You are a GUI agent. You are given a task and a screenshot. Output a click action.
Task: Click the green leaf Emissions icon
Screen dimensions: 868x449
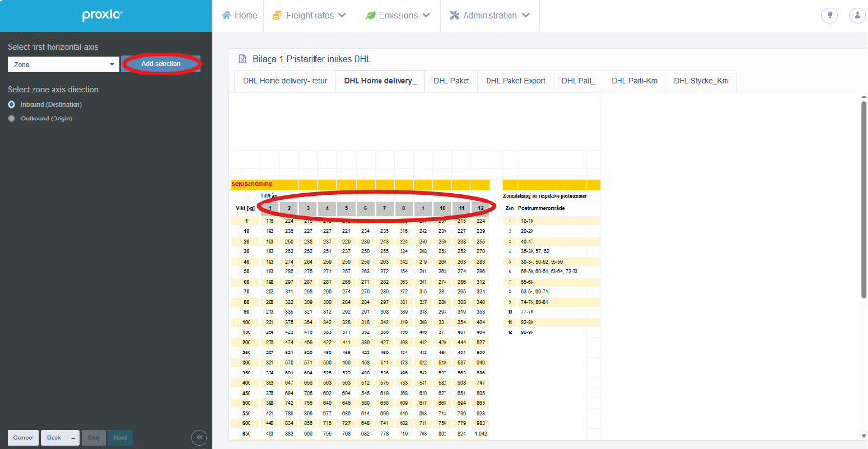coord(370,15)
